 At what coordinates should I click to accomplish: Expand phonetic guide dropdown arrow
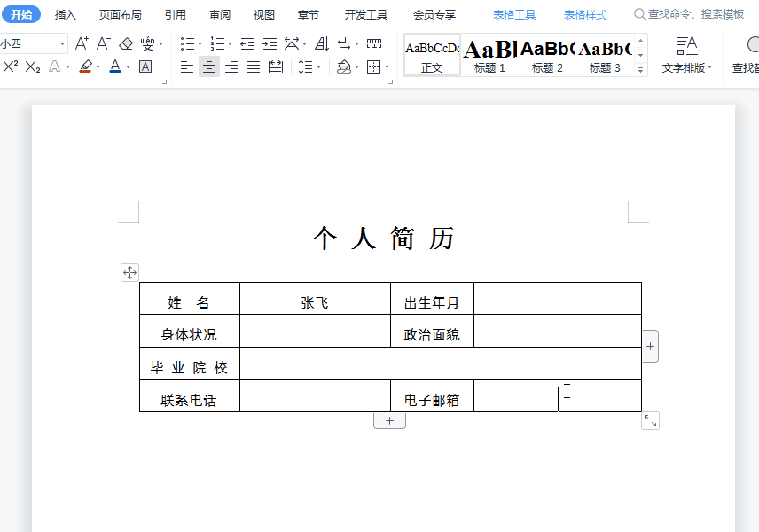160,44
